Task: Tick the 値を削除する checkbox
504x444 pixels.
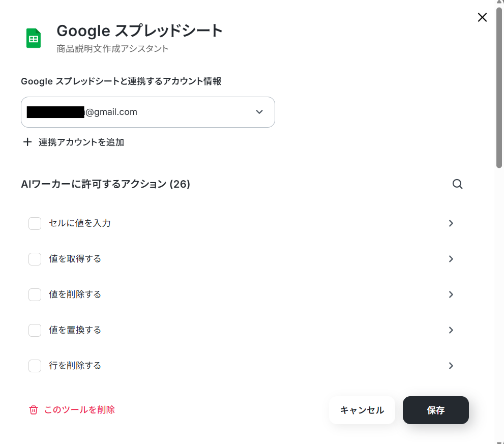Action: (x=35, y=294)
